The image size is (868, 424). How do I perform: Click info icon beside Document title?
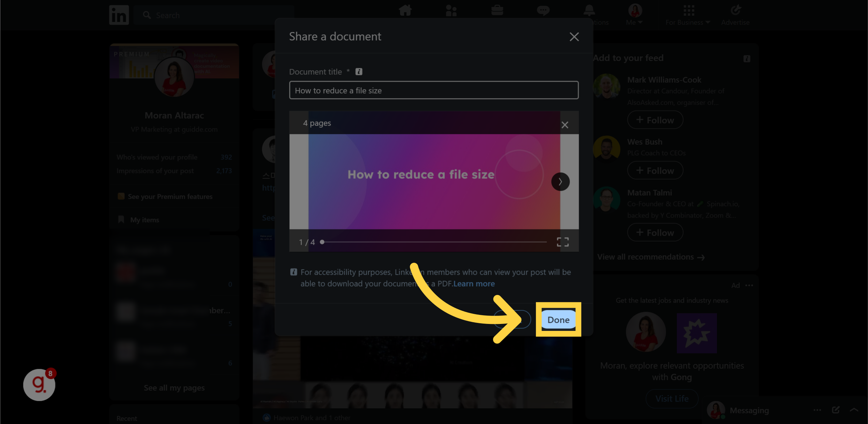coord(359,71)
